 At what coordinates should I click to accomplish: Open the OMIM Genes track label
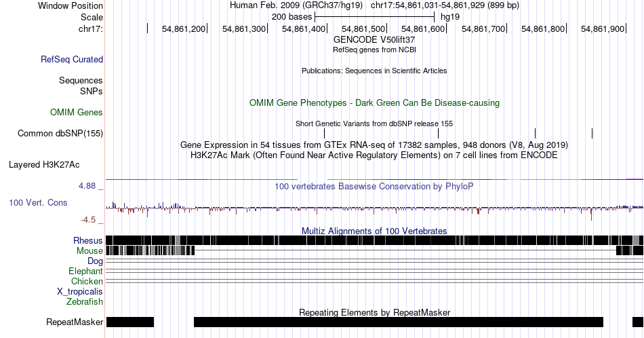coord(77,112)
